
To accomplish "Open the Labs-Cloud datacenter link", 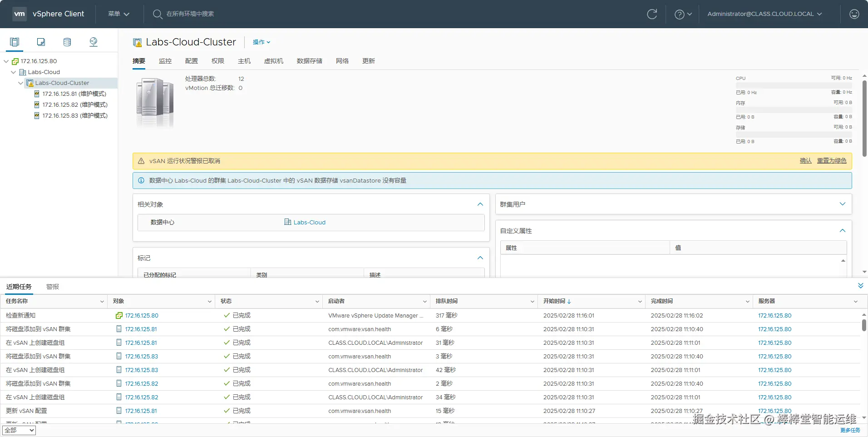I will click(310, 223).
